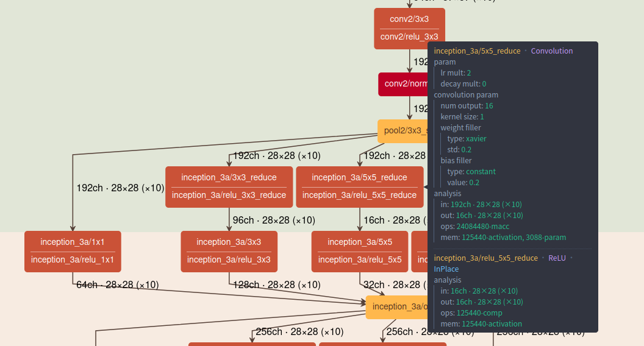Click the Convolution type label in tooltip
Image resolution: width=644 pixels, height=346 pixels.
[x=552, y=51]
